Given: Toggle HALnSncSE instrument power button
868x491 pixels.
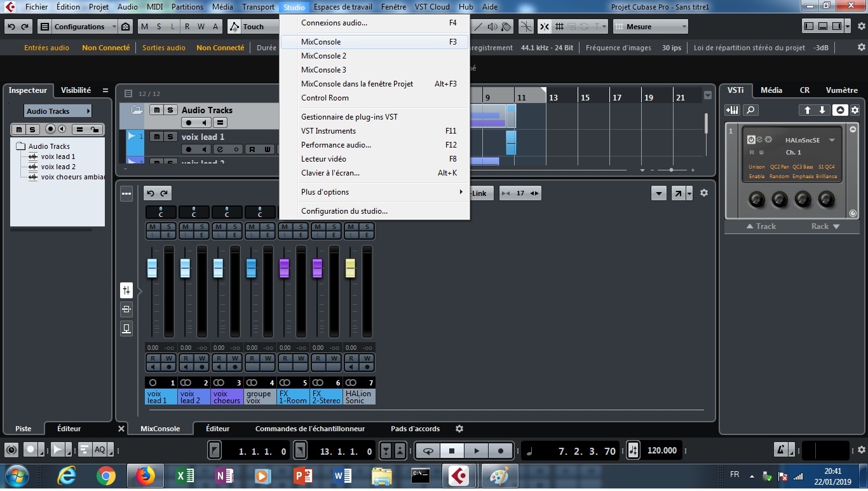Looking at the screenshot, I should (x=751, y=139).
